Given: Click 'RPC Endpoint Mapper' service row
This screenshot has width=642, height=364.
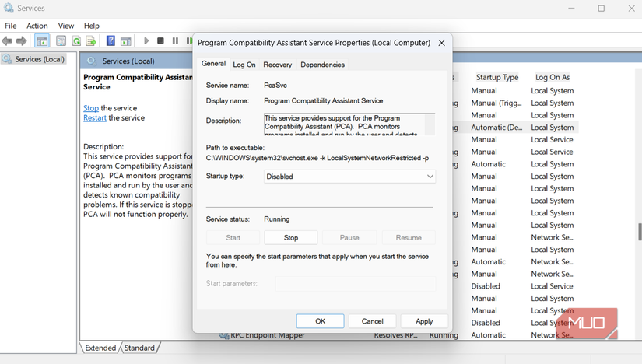Looking at the screenshot, I should (x=268, y=335).
